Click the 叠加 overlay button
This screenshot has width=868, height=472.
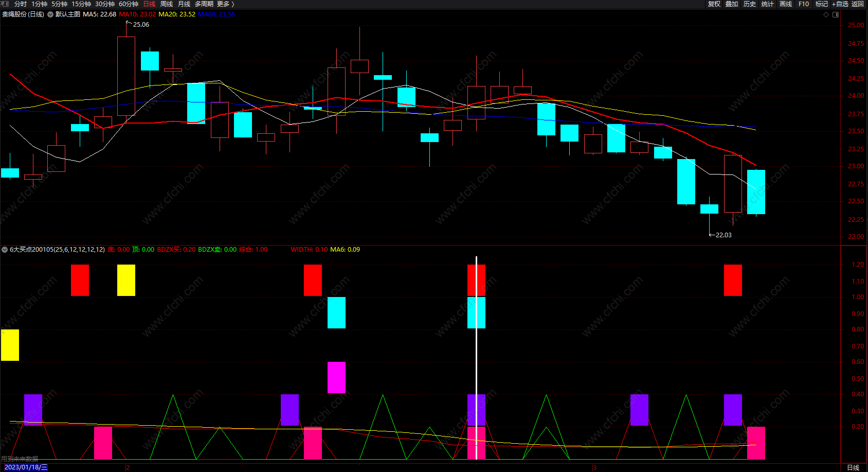[x=732, y=4]
